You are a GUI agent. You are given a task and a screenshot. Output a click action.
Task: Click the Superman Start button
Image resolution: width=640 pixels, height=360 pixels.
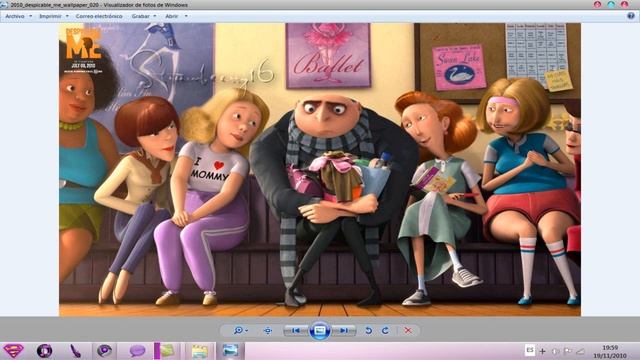13,351
